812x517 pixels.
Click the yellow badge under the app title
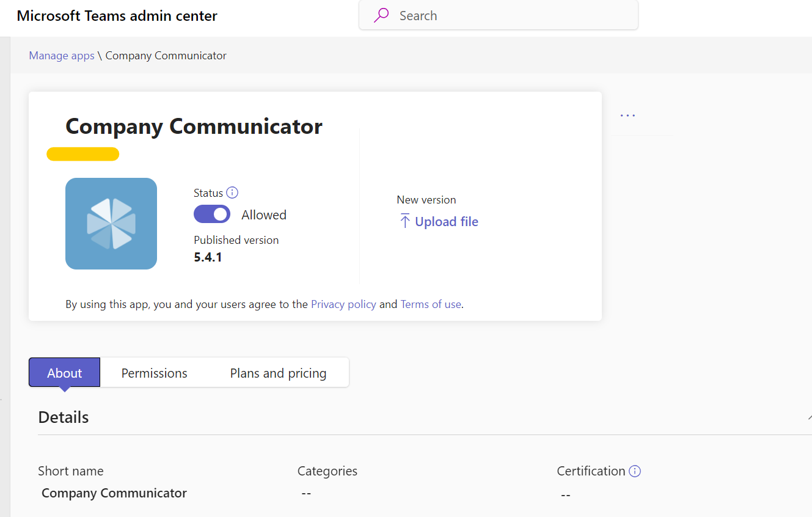pyautogui.click(x=82, y=154)
